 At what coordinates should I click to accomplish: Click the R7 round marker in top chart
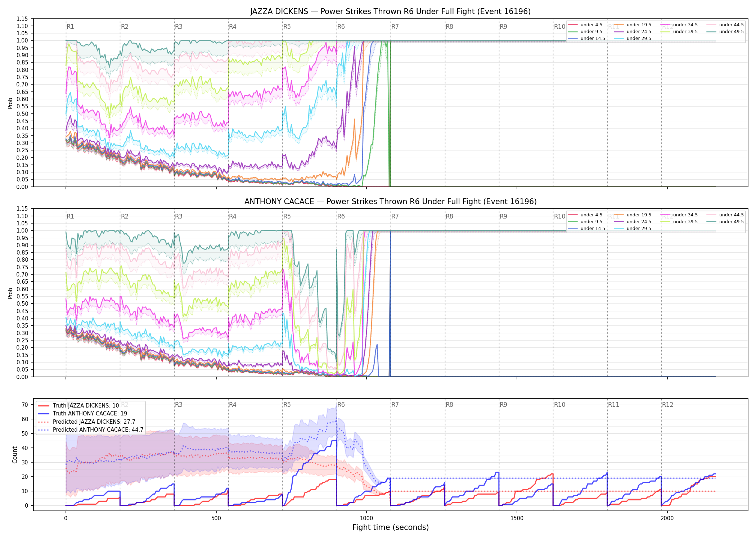(x=395, y=27)
